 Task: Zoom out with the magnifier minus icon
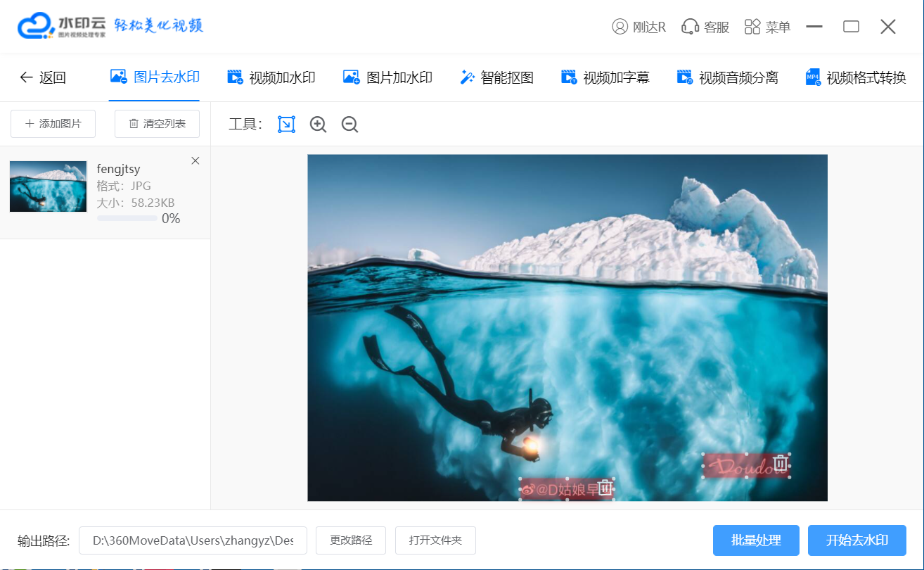pyautogui.click(x=349, y=125)
